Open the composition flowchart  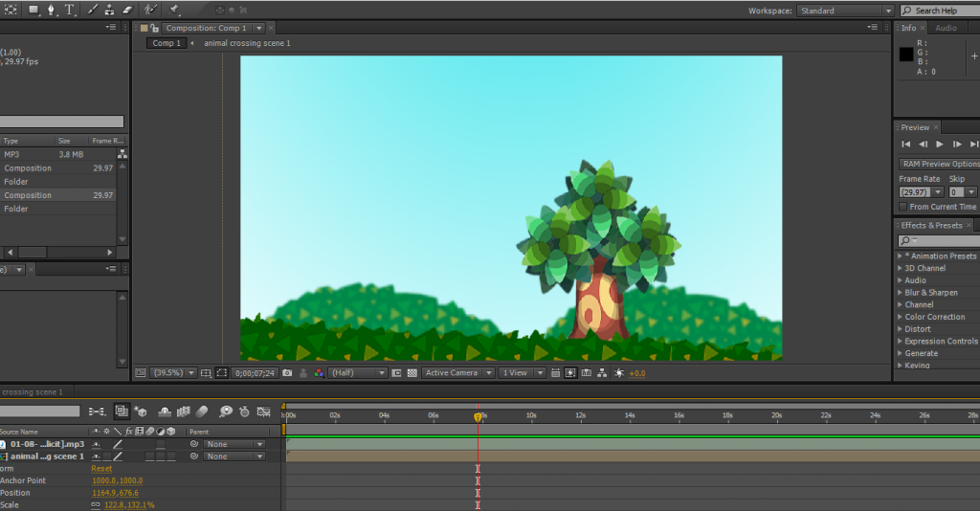tap(602, 373)
